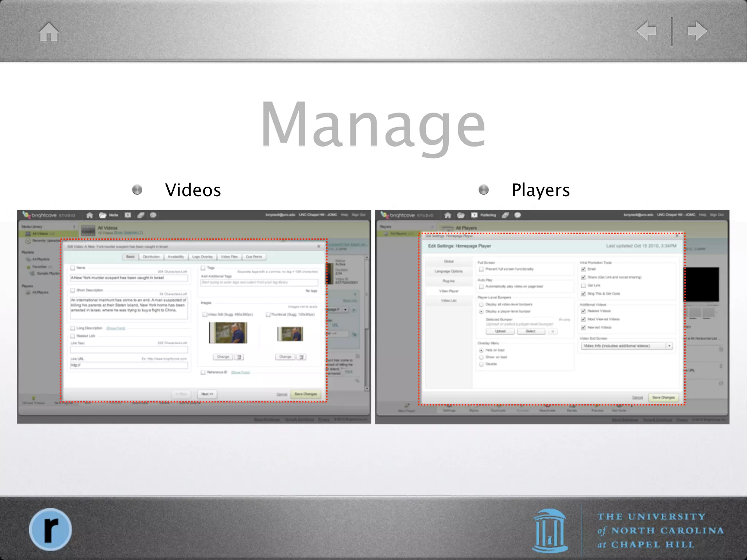747x560 pixels.
Task: Click the Add Additional Tags input field
Action: click(259, 283)
